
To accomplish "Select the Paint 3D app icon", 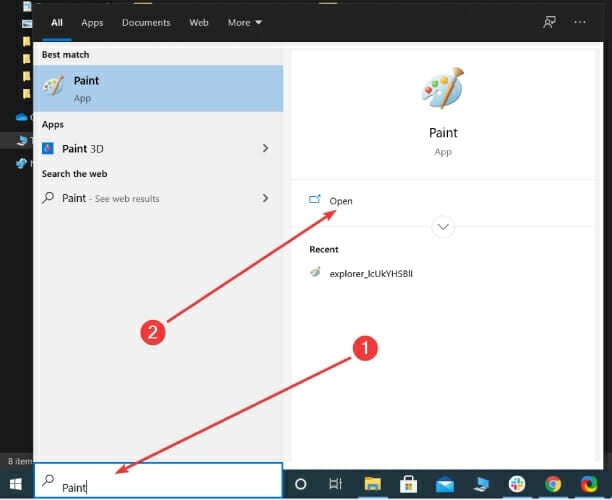I will (x=48, y=149).
